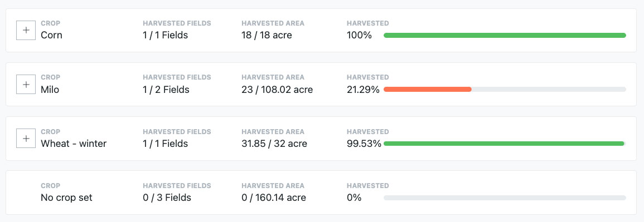
Task: Click the orange Milo harvested progress bar
Action: pos(428,89)
